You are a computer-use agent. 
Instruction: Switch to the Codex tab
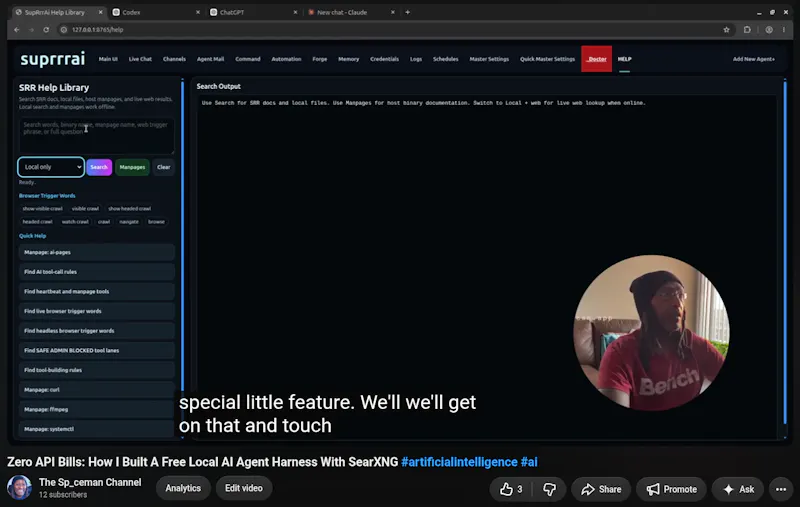[156, 12]
